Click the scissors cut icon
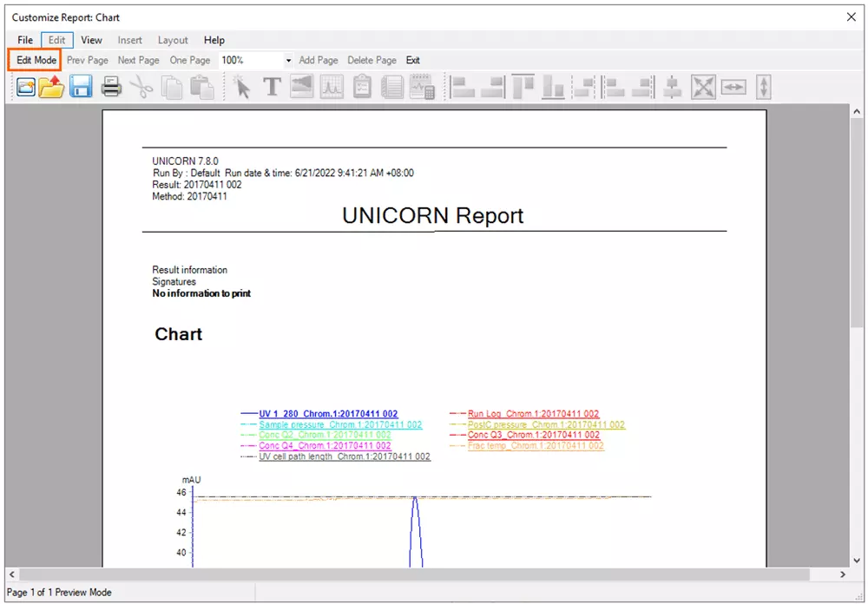Image resolution: width=868 pixels, height=604 pixels. (141, 87)
